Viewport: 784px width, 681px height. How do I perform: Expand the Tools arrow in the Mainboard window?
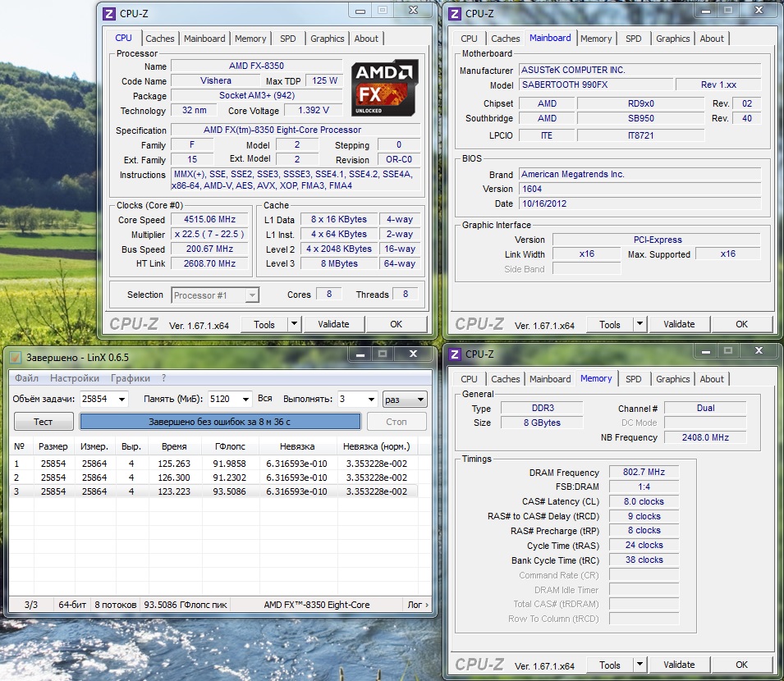pyautogui.click(x=640, y=324)
